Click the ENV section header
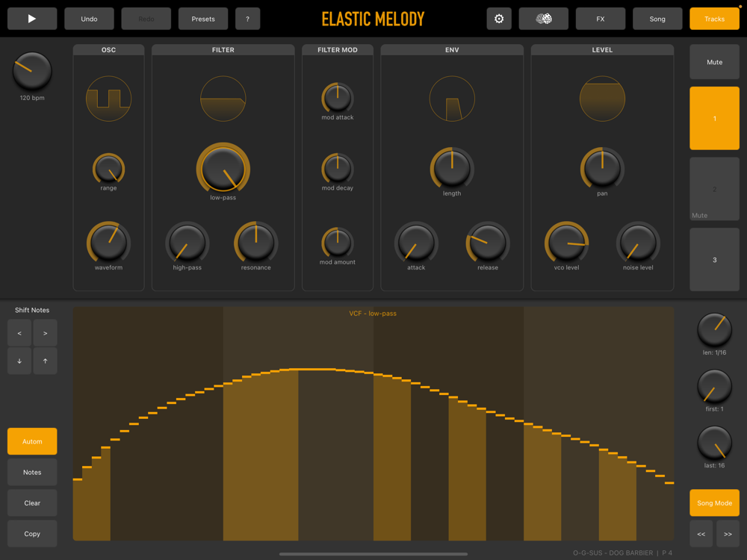 pos(452,49)
